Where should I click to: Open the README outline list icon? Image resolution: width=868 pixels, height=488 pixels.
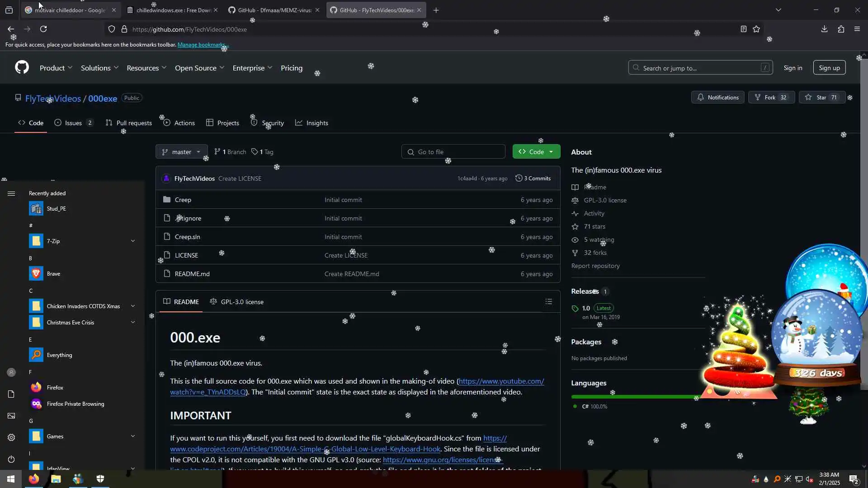tap(548, 301)
